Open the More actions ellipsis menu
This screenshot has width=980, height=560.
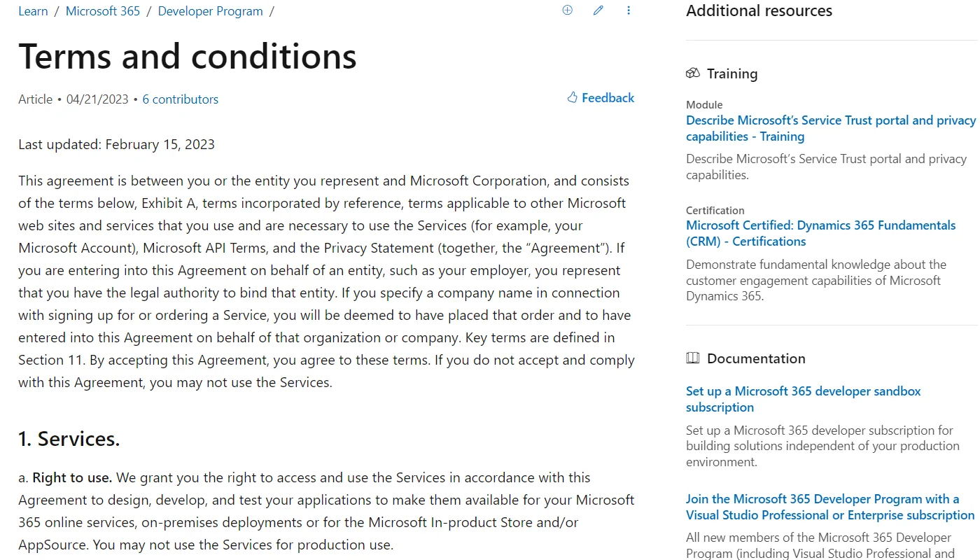point(629,10)
